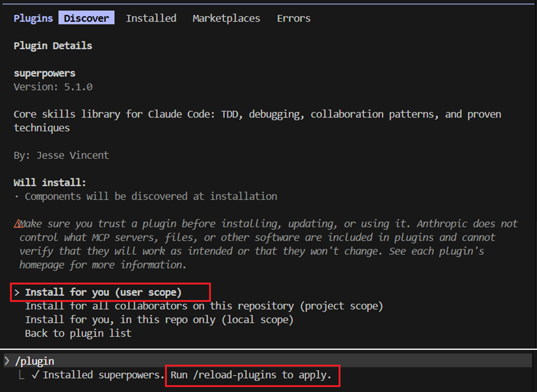Open the Discover tab

click(86, 18)
